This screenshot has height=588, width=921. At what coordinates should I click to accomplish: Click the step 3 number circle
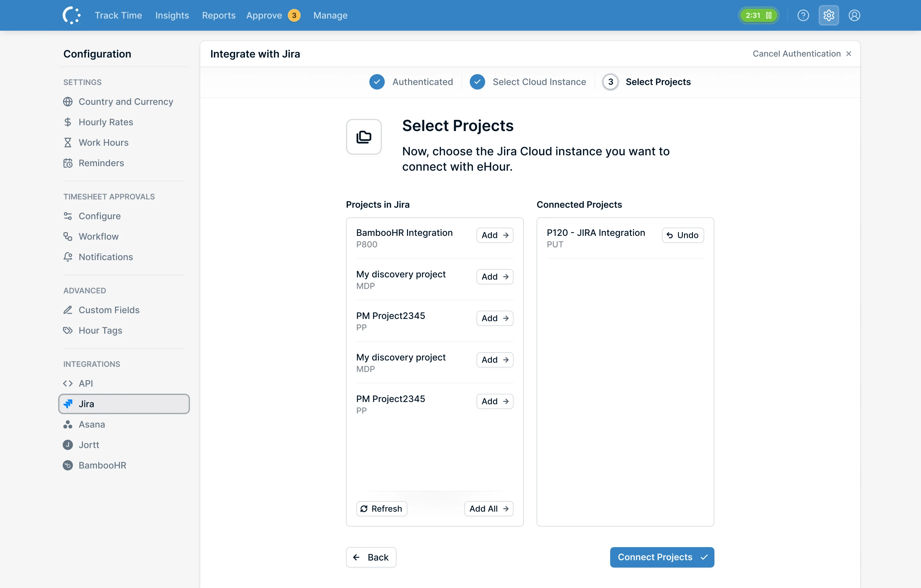[610, 82]
